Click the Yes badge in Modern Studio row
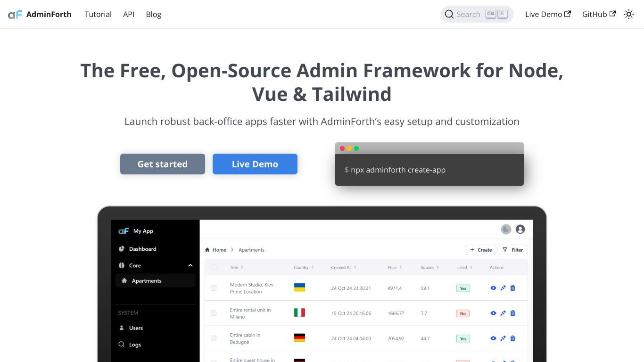Screen dimensions: 644x362 tap(463, 288)
